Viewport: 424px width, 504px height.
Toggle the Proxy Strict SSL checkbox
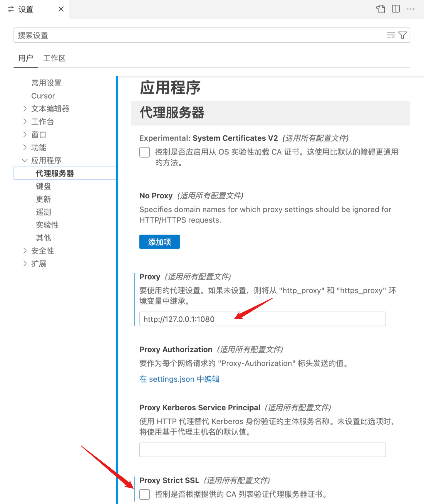click(x=145, y=494)
